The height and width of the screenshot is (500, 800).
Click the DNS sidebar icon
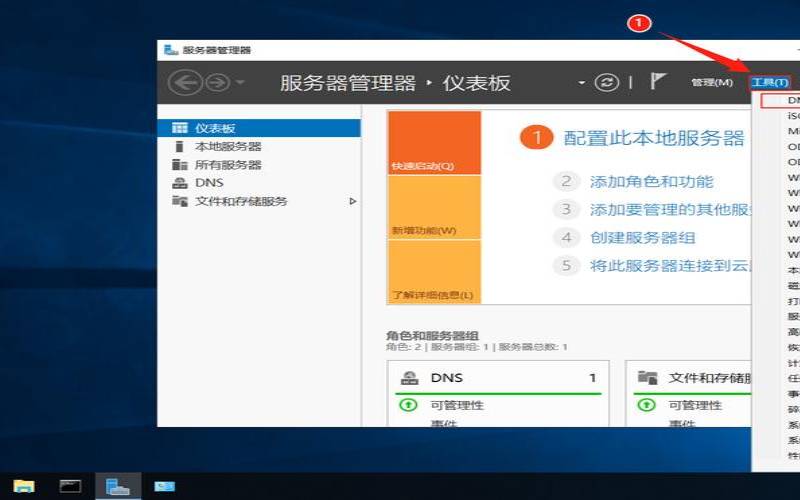coord(180,183)
